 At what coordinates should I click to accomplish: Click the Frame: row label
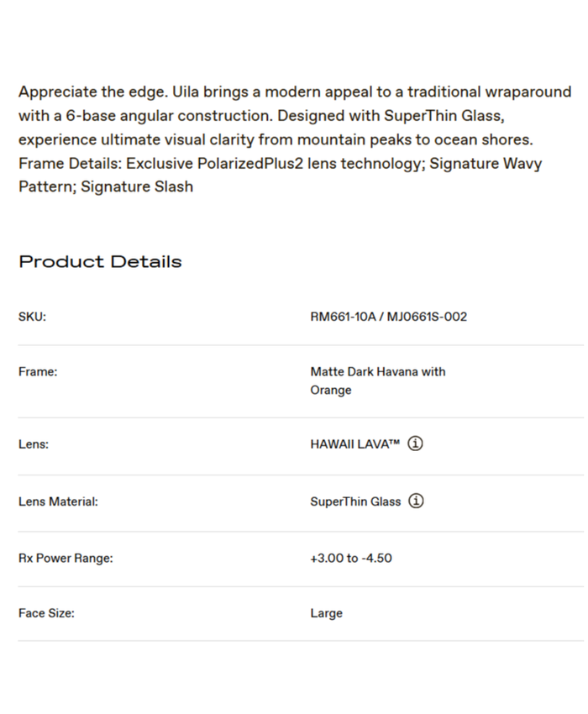pos(38,371)
